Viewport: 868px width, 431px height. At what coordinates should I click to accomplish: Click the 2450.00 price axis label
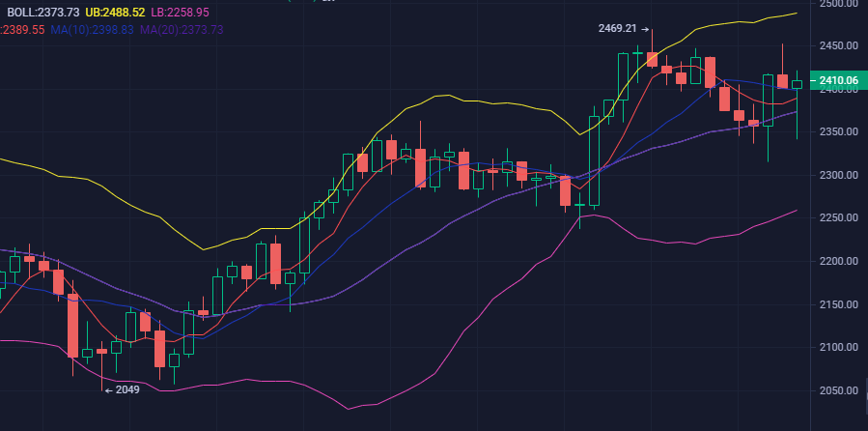839,45
